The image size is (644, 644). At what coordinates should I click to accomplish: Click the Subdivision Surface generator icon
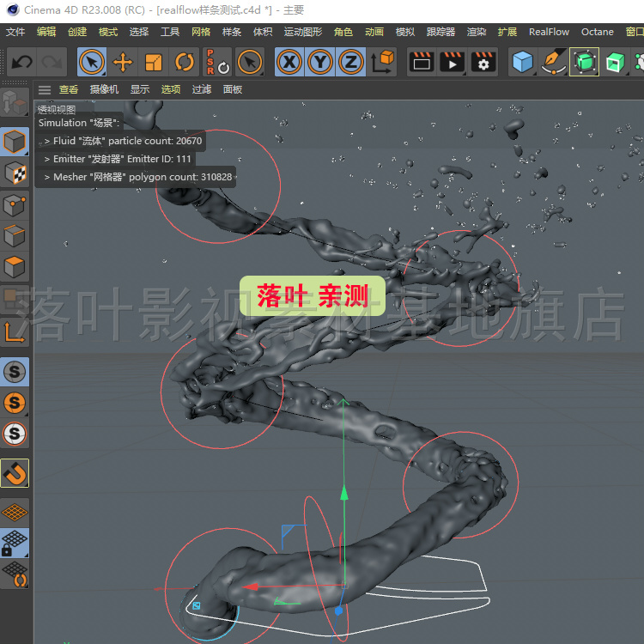[584, 63]
